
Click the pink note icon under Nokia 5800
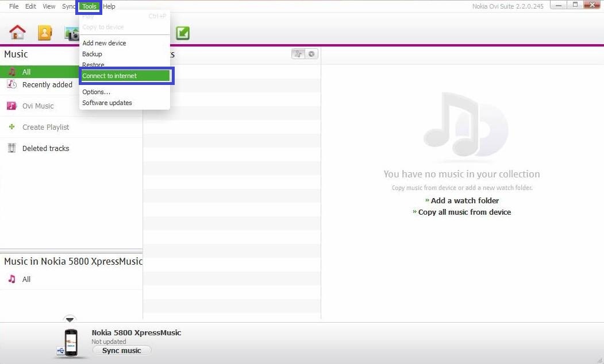12,279
